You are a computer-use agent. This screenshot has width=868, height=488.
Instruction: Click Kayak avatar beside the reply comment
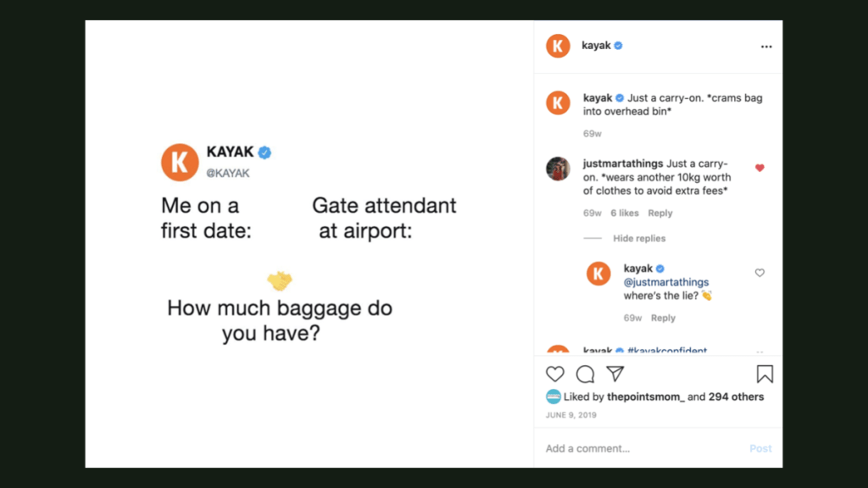click(x=598, y=274)
